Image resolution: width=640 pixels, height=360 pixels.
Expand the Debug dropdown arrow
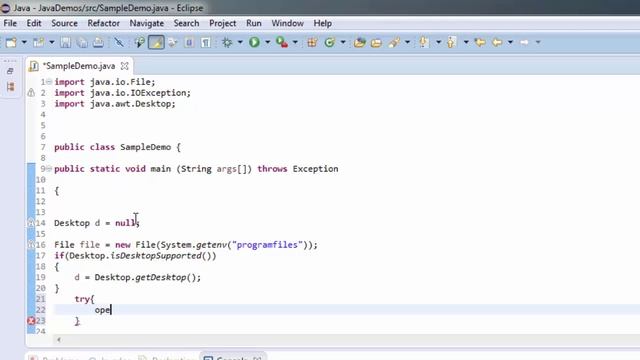pyautogui.click(x=240, y=42)
